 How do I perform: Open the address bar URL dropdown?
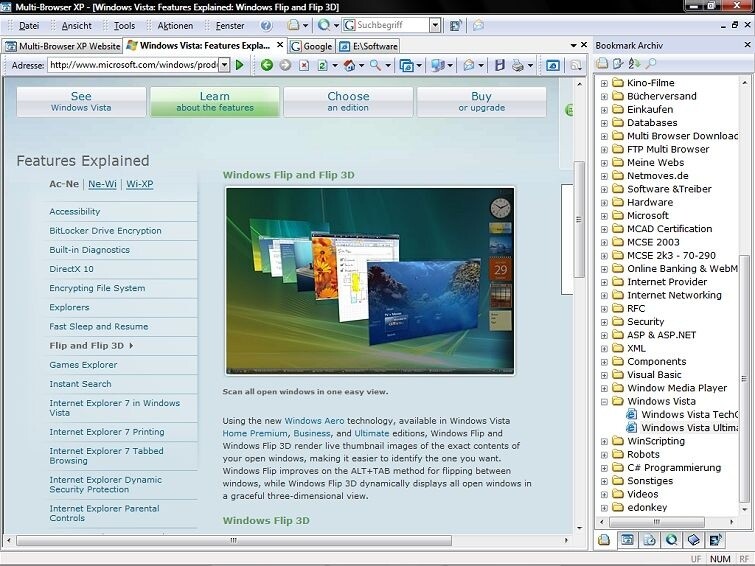tap(224, 65)
